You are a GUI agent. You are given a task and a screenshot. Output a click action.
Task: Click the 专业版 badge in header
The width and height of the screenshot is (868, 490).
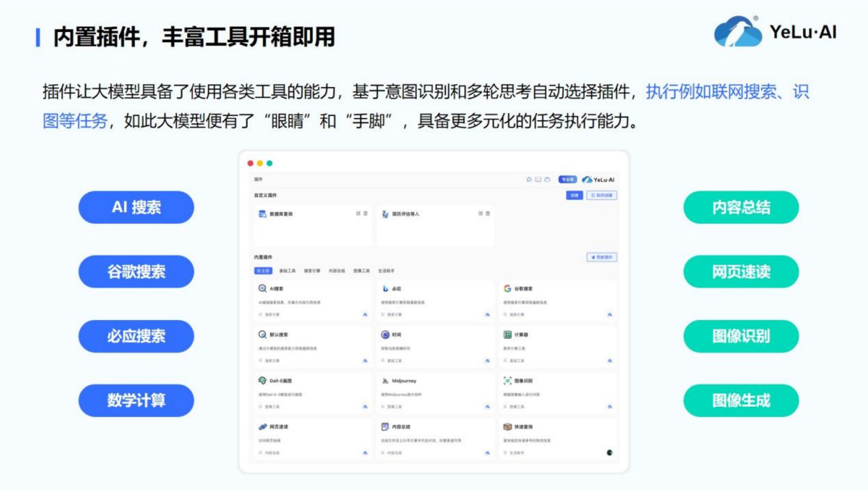click(x=567, y=180)
